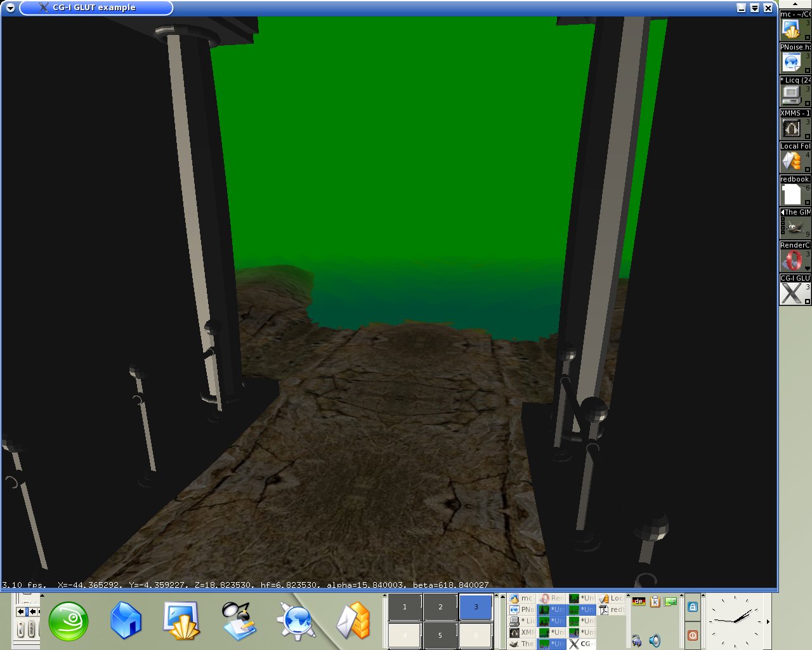The height and width of the screenshot is (650, 812).
Task: Open the speaker volume tray icon
Action: click(655, 640)
